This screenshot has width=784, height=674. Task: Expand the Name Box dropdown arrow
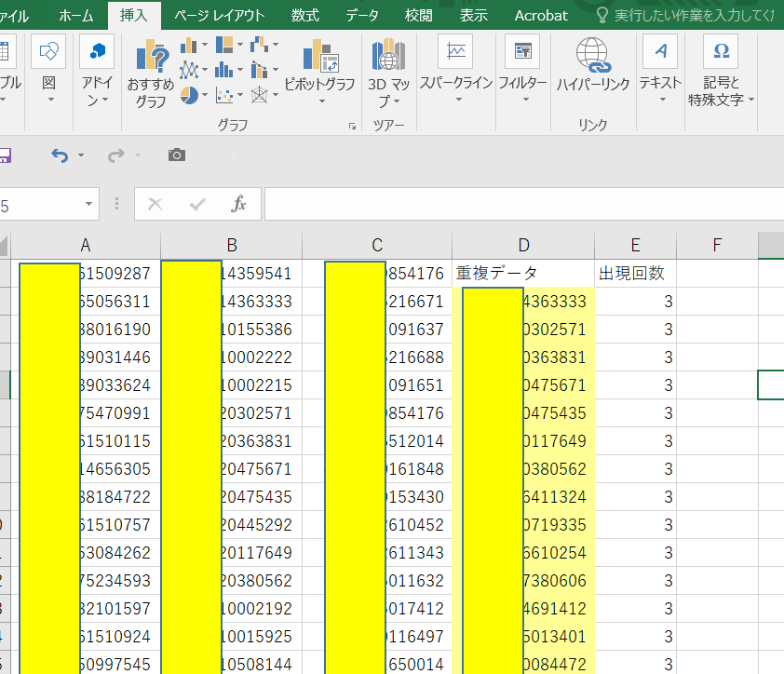pos(88,204)
